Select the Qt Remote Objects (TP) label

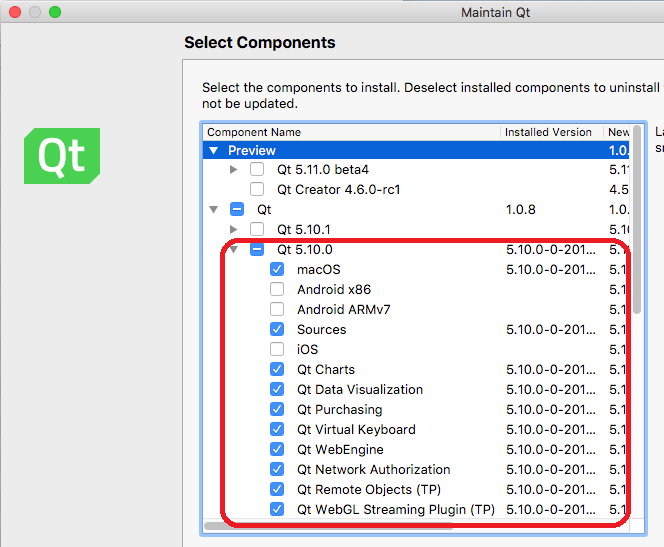(x=369, y=489)
